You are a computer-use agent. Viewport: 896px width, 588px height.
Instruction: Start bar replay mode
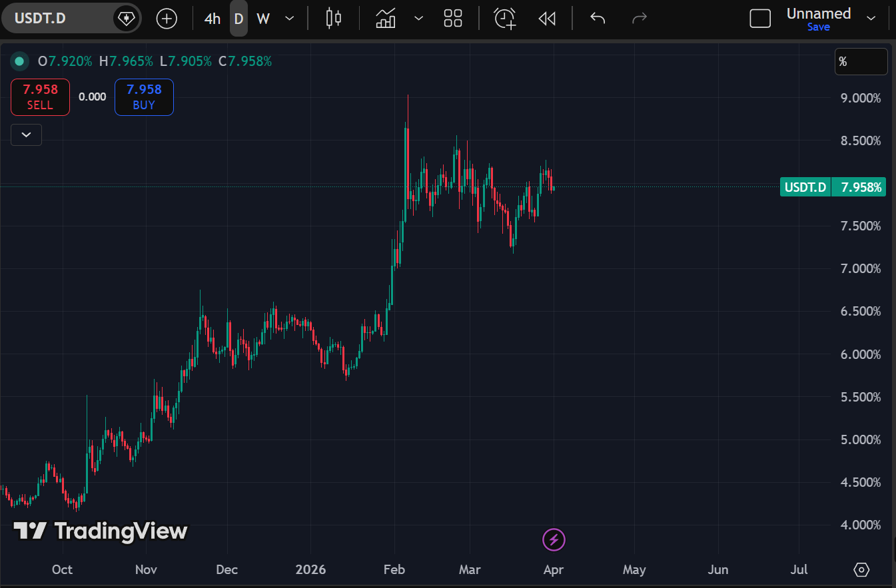[547, 19]
